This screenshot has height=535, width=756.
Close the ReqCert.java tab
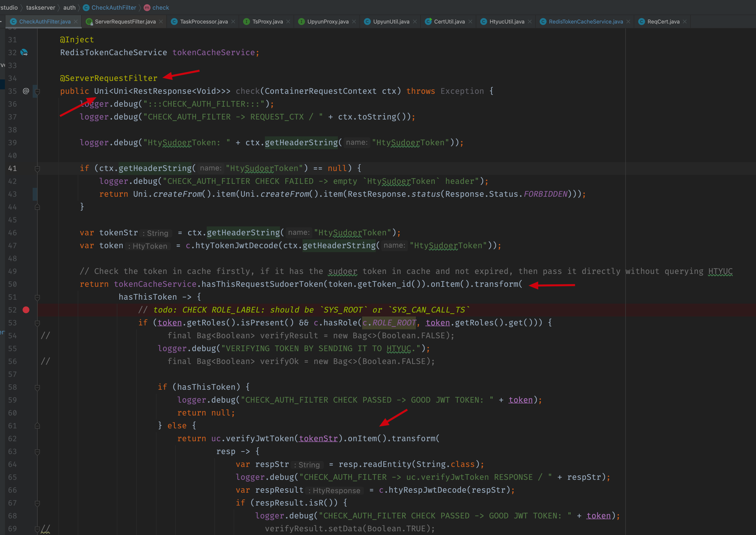685,22
